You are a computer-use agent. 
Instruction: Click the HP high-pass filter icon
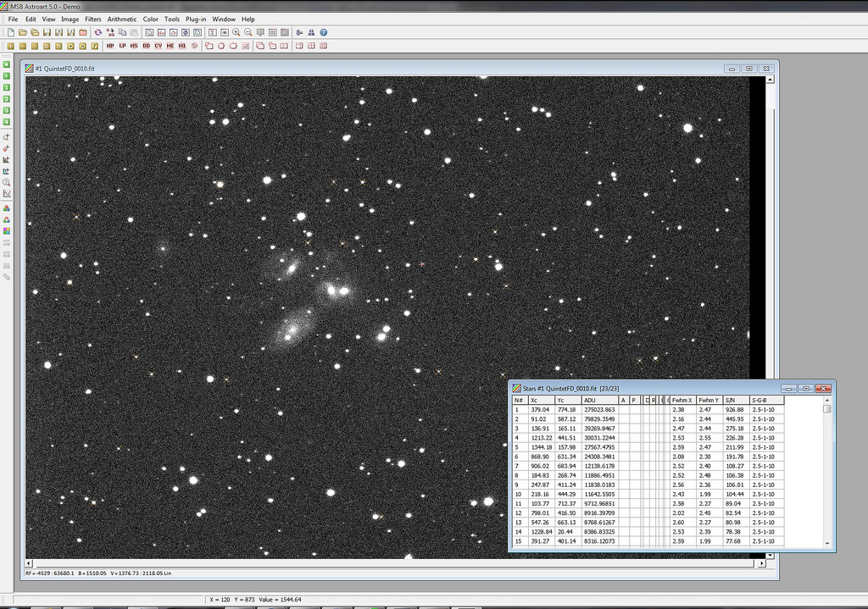pos(111,46)
